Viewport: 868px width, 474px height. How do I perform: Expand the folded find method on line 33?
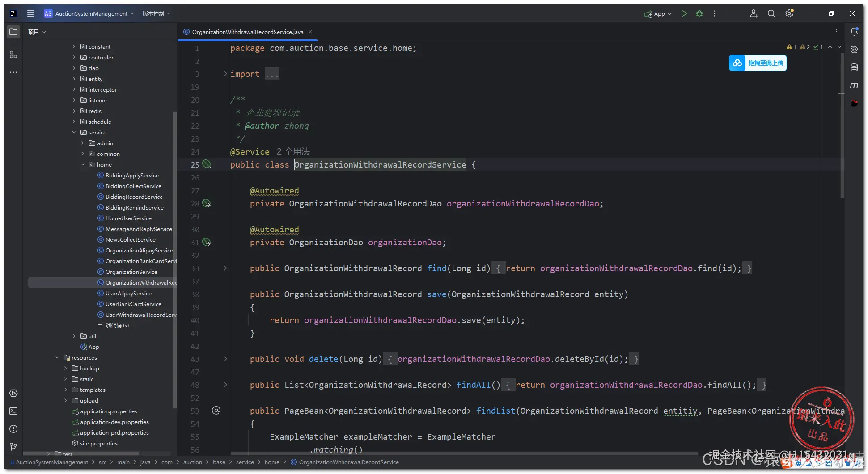[225, 268]
